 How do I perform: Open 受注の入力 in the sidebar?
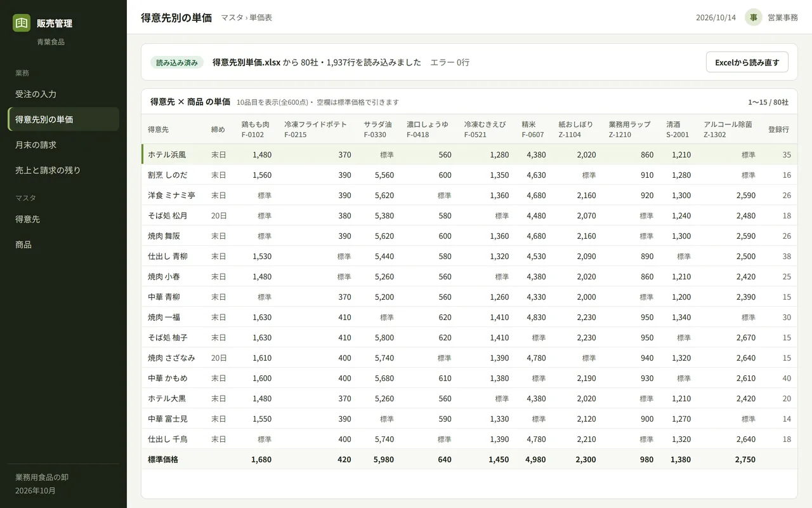click(x=63, y=94)
